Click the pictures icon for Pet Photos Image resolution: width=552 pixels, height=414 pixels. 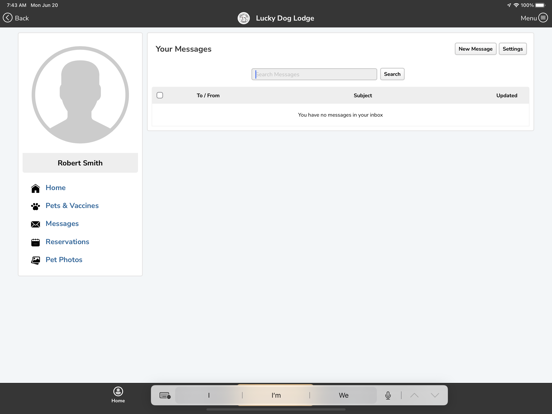click(35, 260)
